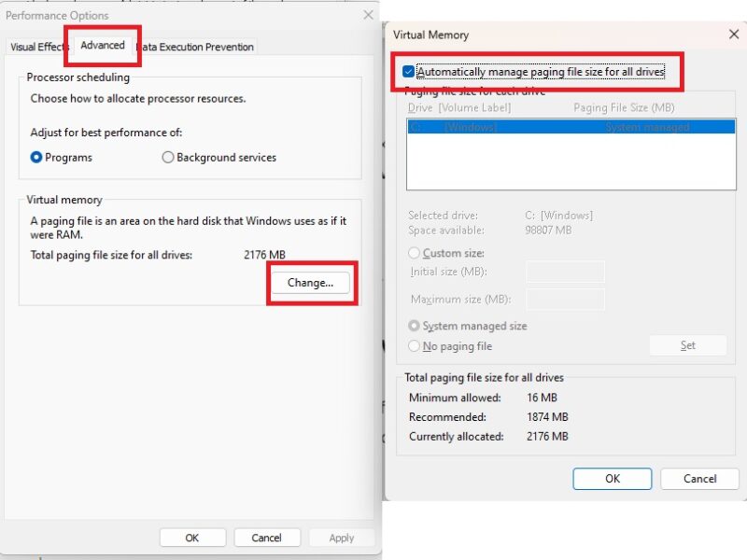
Task: Open the Data Execution Prevention tab
Action: click(194, 46)
